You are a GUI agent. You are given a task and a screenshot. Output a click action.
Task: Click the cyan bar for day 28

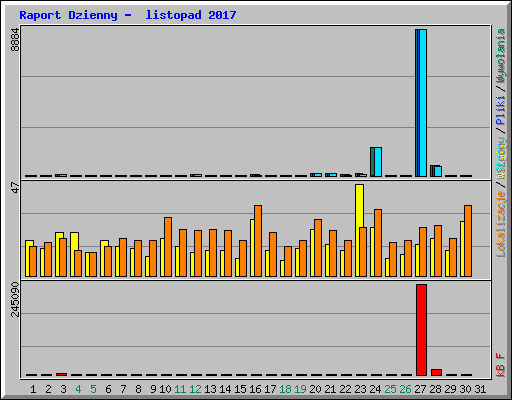438,171
